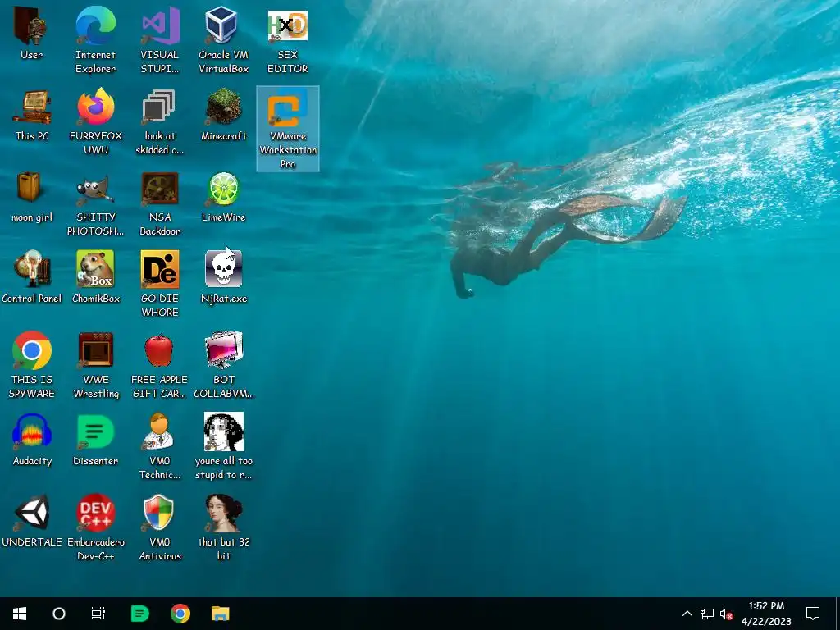Open File Explorer from the taskbar

click(220, 614)
